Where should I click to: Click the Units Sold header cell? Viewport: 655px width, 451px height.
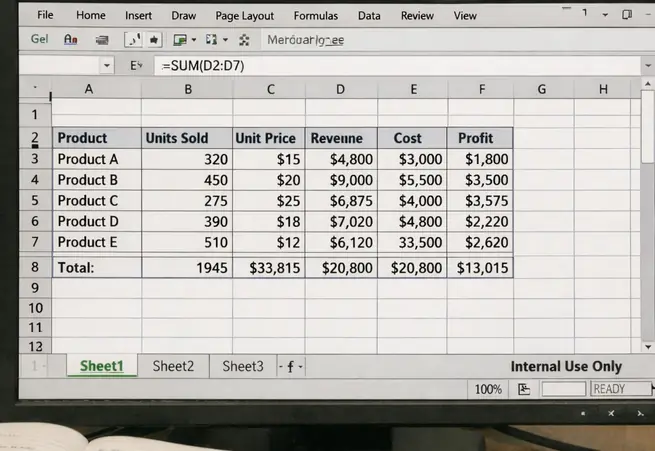pyautogui.click(x=187, y=138)
